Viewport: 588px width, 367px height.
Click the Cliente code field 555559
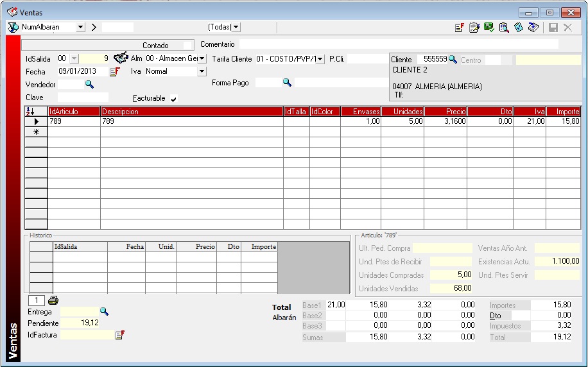[x=431, y=59]
